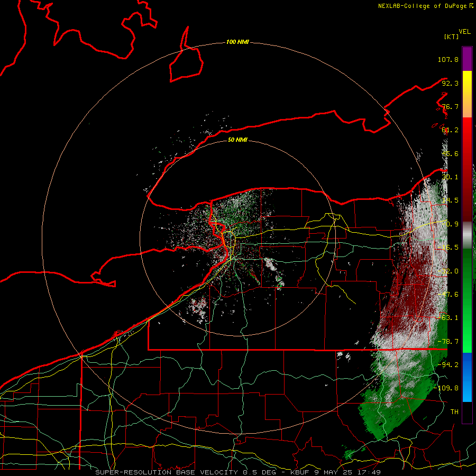476x476 pixels.
Task: Click the [KT] units label
Action: tap(452, 36)
